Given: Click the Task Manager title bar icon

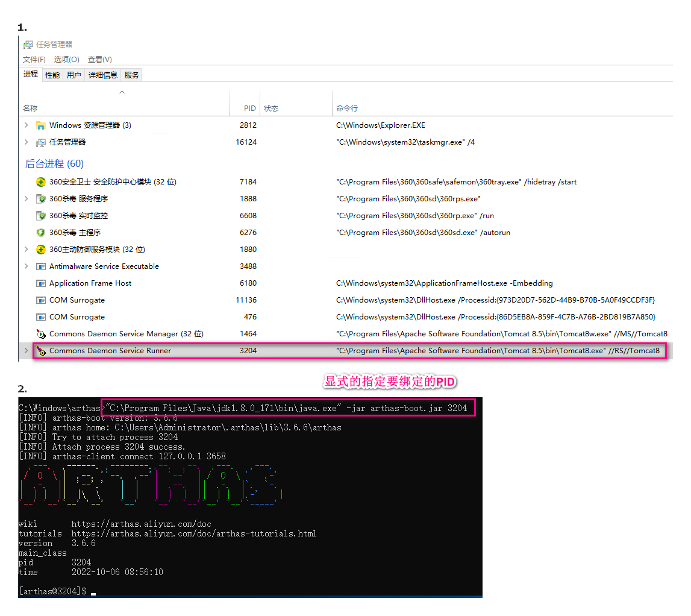Looking at the screenshot, I should [28, 45].
